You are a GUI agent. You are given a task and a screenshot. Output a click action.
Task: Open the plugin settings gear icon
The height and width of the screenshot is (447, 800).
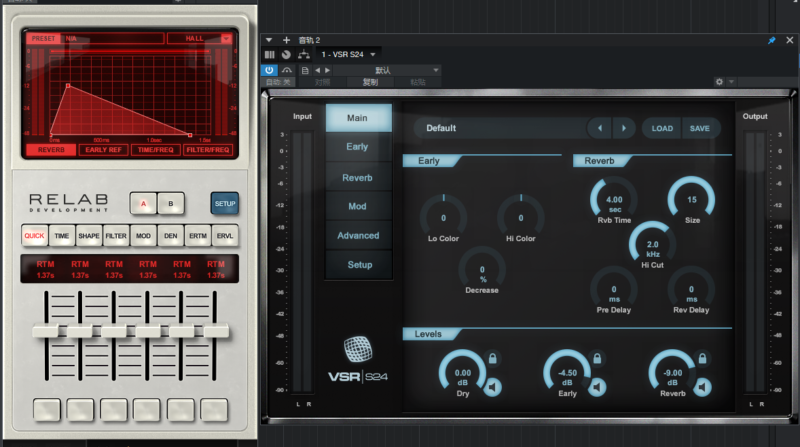[719, 82]
